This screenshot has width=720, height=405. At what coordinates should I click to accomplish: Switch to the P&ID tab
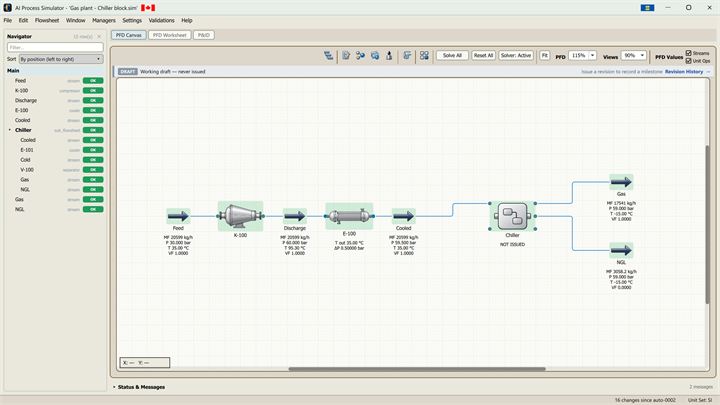pyautogui.click(x=204, y=35)
